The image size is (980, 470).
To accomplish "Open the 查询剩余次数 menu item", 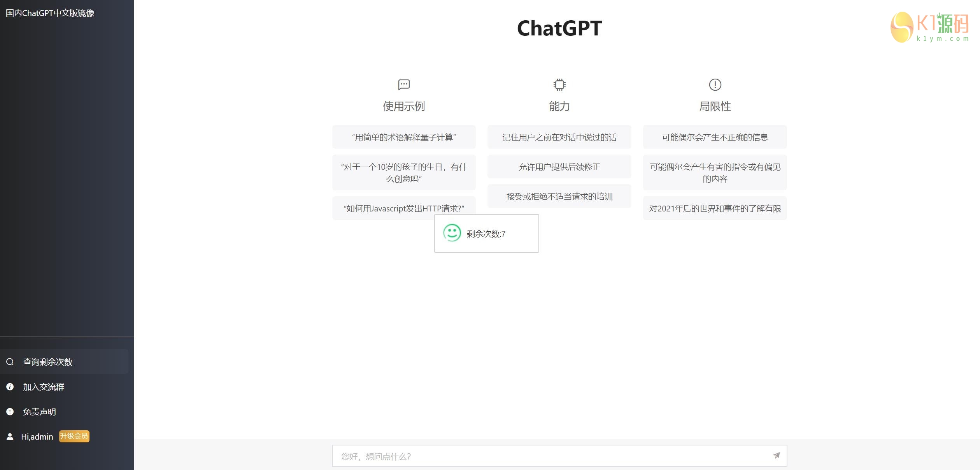I will (48, 362).
